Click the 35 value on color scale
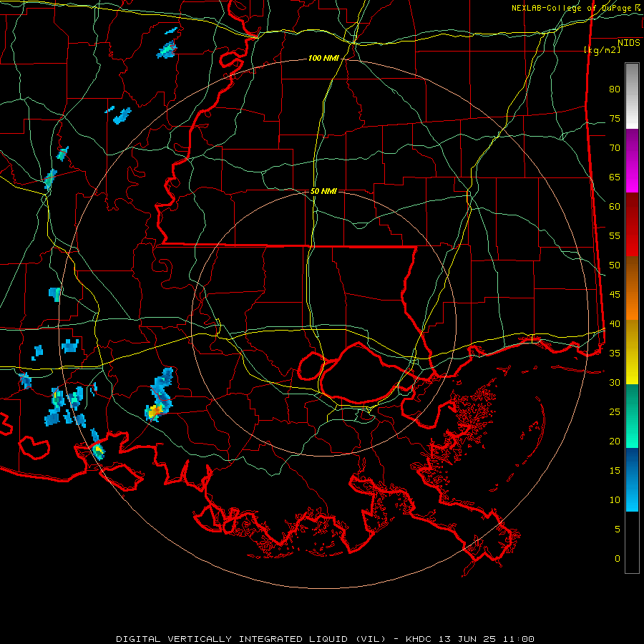Image resolution: width=644 pixels, height=644 pixels. point(615,353)
